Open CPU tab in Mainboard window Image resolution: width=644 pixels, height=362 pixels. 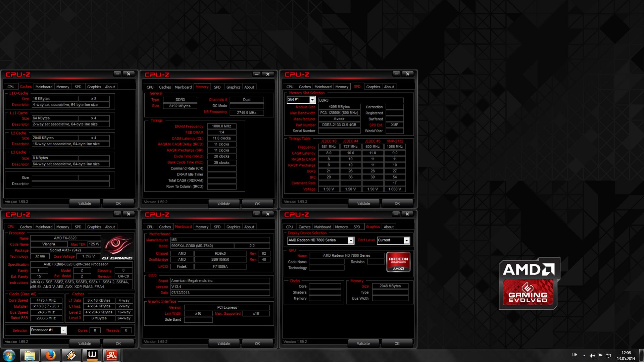tap(150, 227)
